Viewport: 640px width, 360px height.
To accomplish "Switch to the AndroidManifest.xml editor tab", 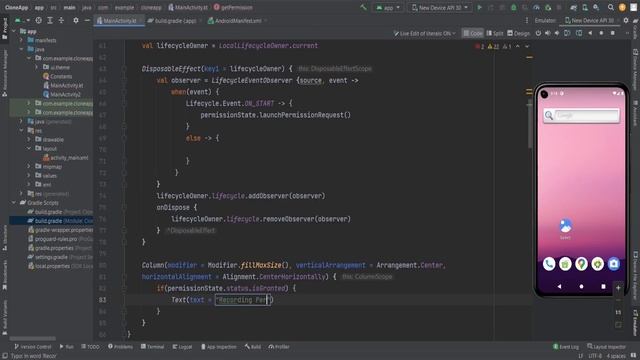I will [238, 20].
